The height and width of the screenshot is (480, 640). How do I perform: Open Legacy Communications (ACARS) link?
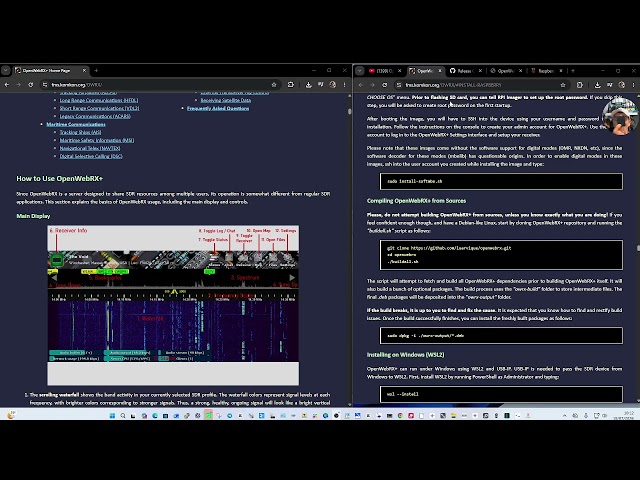[x=95, y=116]
